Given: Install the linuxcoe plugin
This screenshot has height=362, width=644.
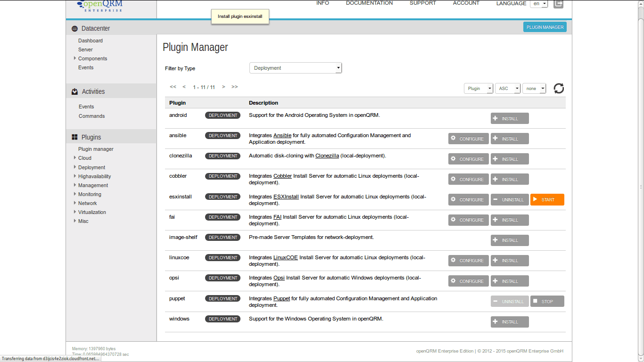Looking at the screenshot, I should pyautogui.click(x=510, y=260).
